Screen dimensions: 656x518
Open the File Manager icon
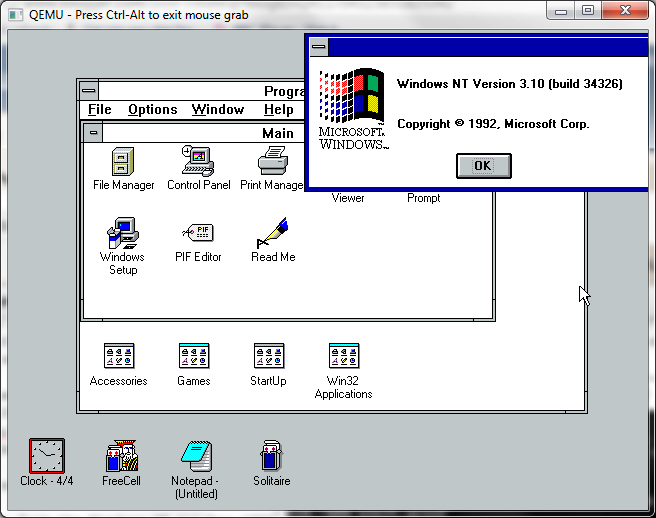123,161
